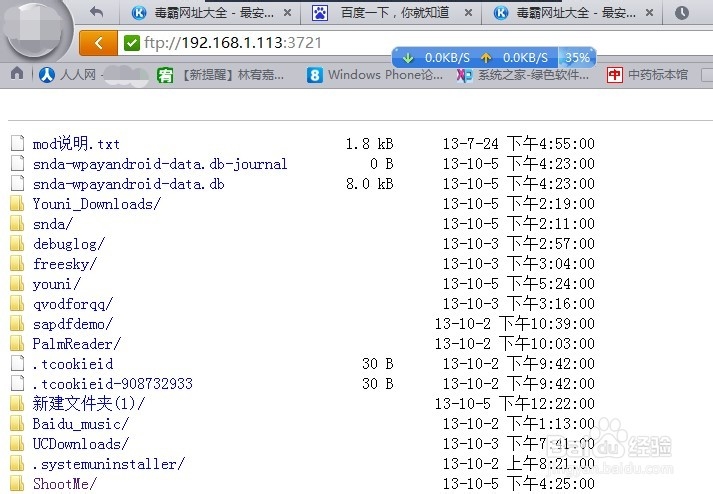
Task: Click date 13-10-2 下午10:39:00
Action: [x=515, y=324]
